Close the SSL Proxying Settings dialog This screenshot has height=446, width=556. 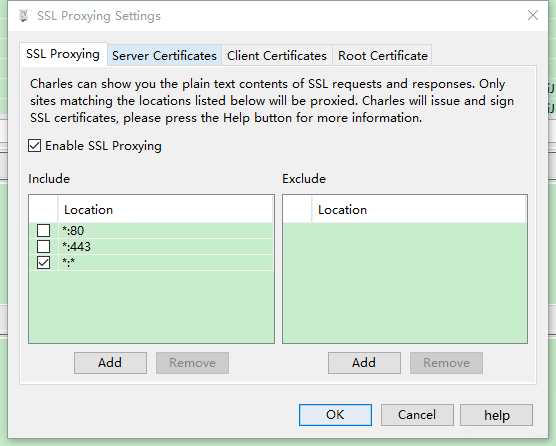[533, 15]
